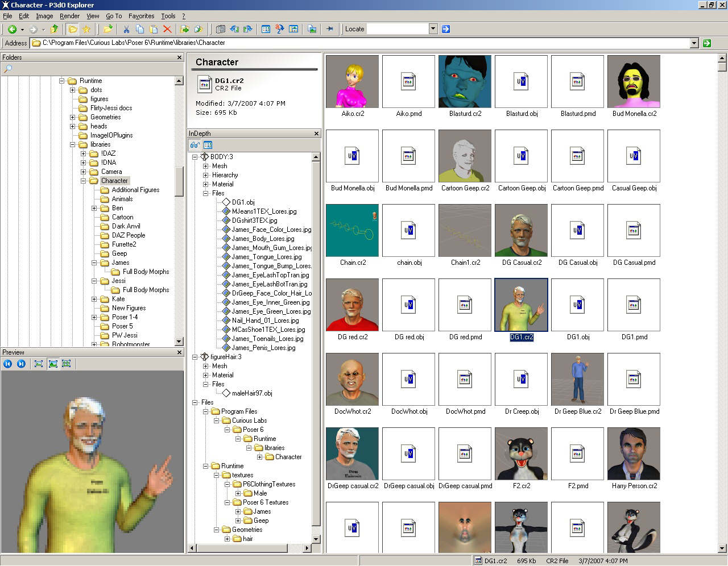Toggle grid view in InDepth panel
728x566 pixels.
coord(208,145)
